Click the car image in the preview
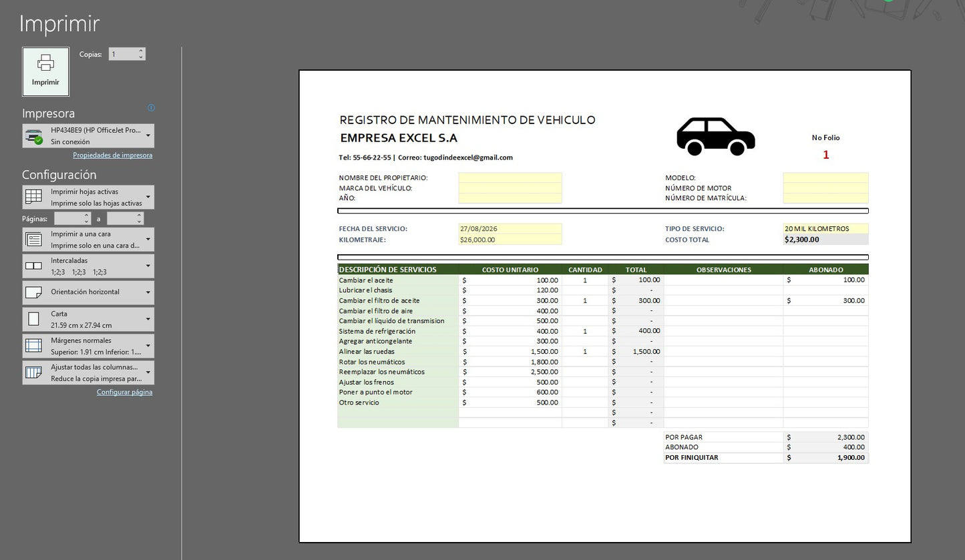Viewport: 965px width, 560px height. pyautogui.click(x=716, y=136)
